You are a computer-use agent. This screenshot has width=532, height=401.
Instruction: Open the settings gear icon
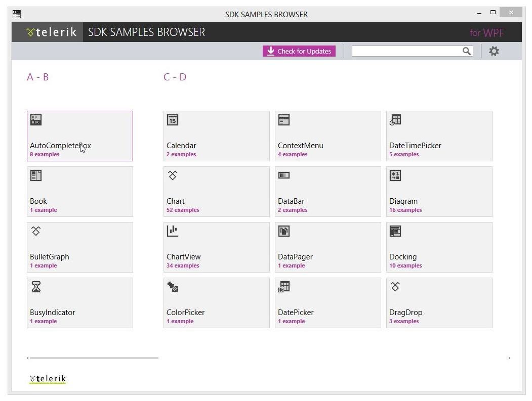click(494, 51)
